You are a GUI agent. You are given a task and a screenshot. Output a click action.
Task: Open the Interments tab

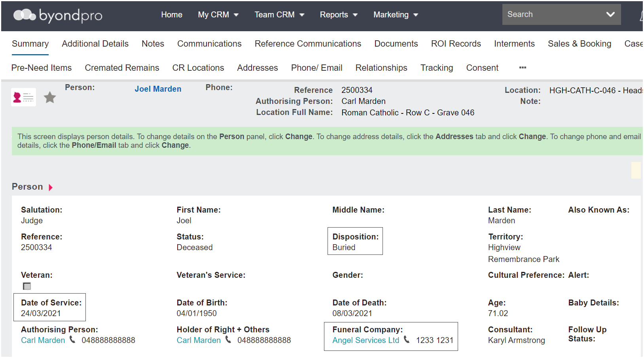pyautogui.click(x=514, y=43)
